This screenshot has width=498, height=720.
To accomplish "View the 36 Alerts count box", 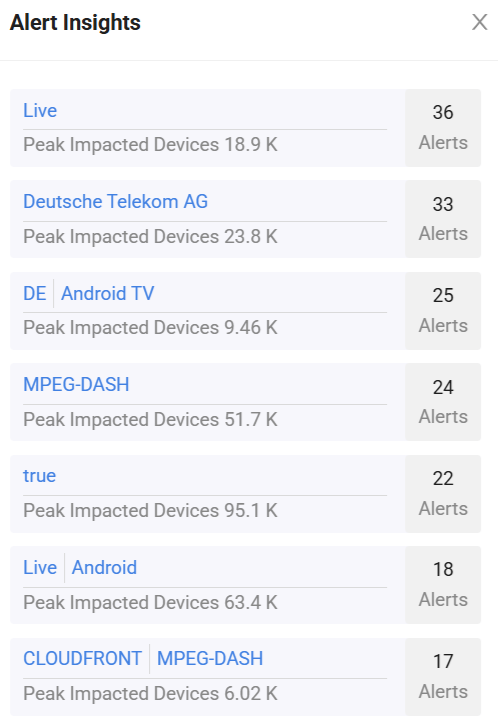I will coord(443,128).
